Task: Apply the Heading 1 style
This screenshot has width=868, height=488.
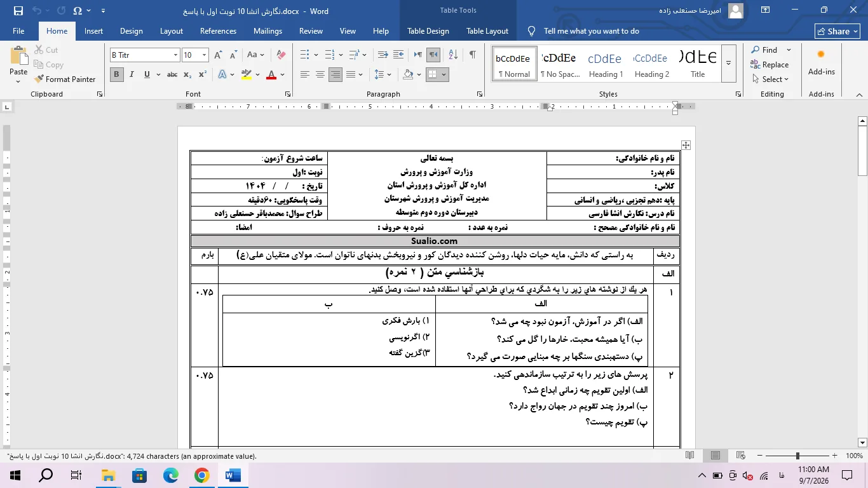Action: [x=606, y=64]
